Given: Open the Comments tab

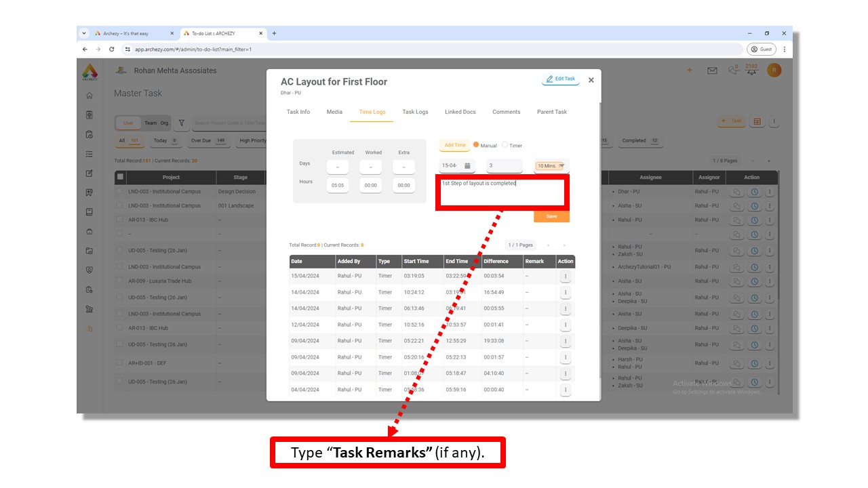Looking at the screenshot, I should coord(507,112).
